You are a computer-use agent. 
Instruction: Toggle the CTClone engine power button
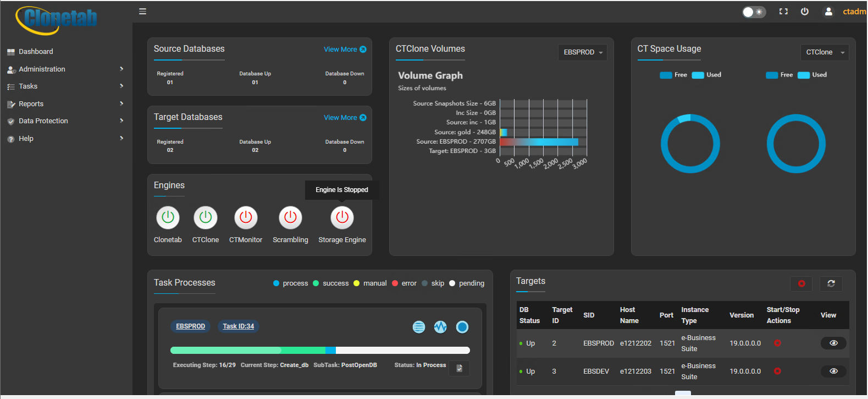pos(206,217)
